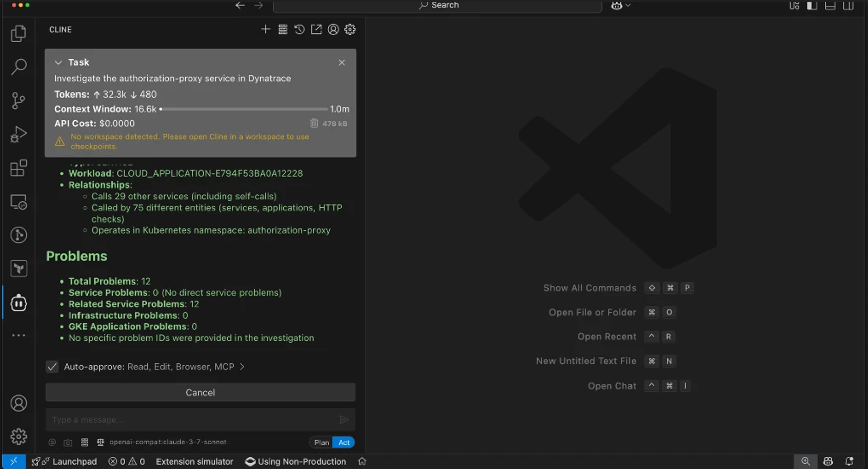
Task: Add context with the @ icon
Action: [52, 442]
